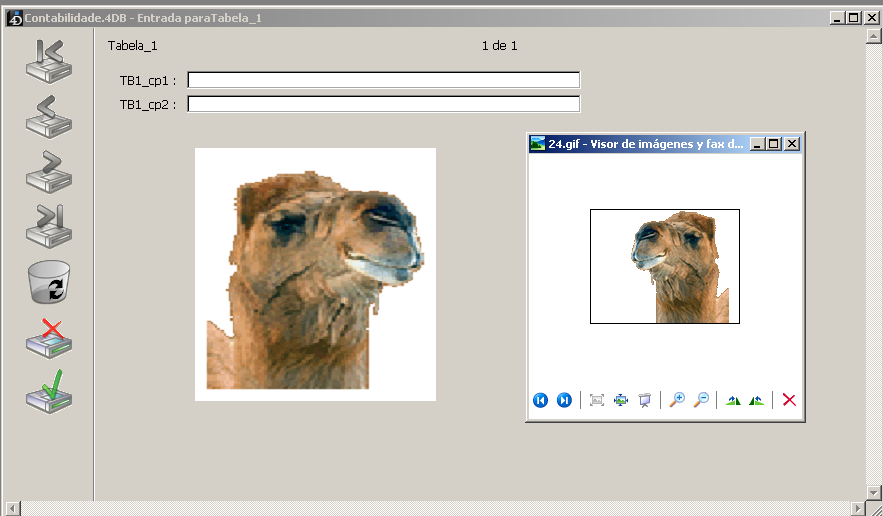Go to the previous record
The image size is (883, 516).
pos(48,116)
